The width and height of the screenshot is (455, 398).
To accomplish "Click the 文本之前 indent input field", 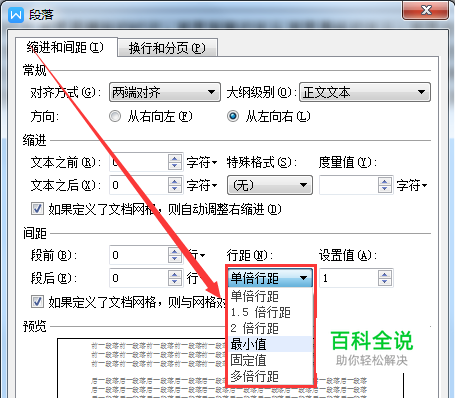I will tap(139, 162).
